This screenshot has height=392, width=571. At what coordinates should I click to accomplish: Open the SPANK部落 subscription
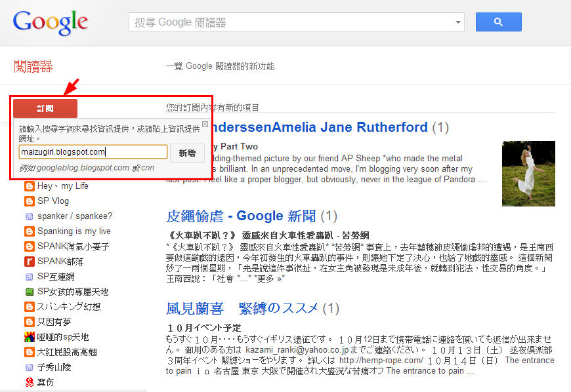click(x=60, y=262)
